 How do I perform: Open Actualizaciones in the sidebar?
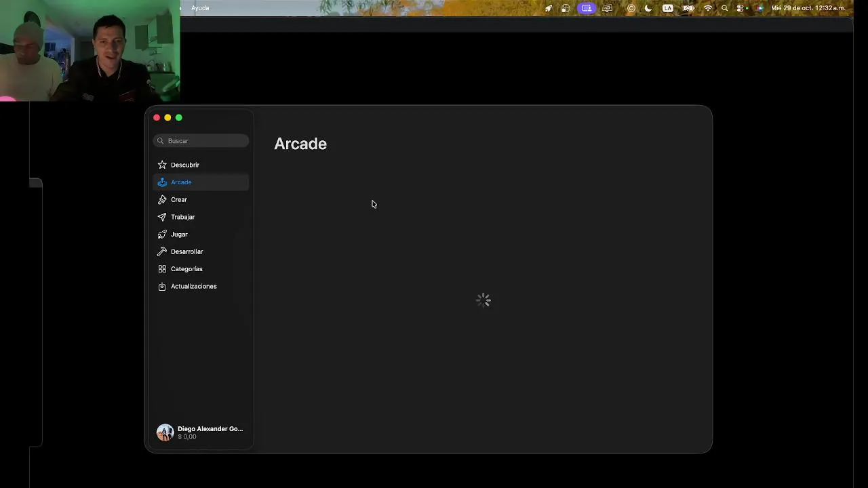pyautogui.click(x=201, y=286)
